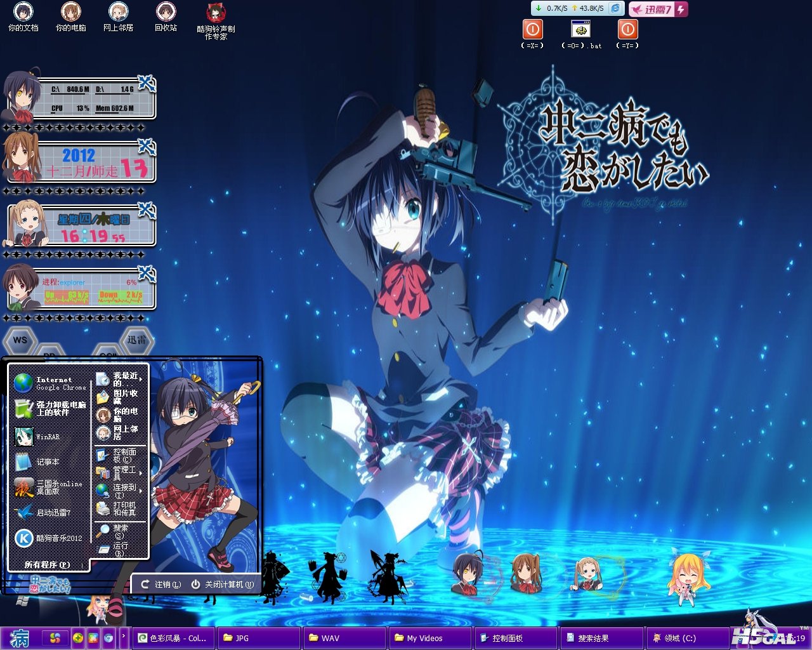The image size is (812, 650).
Task: Open the 网上邻居 desktop icon
Action: [x=119, y=17]
